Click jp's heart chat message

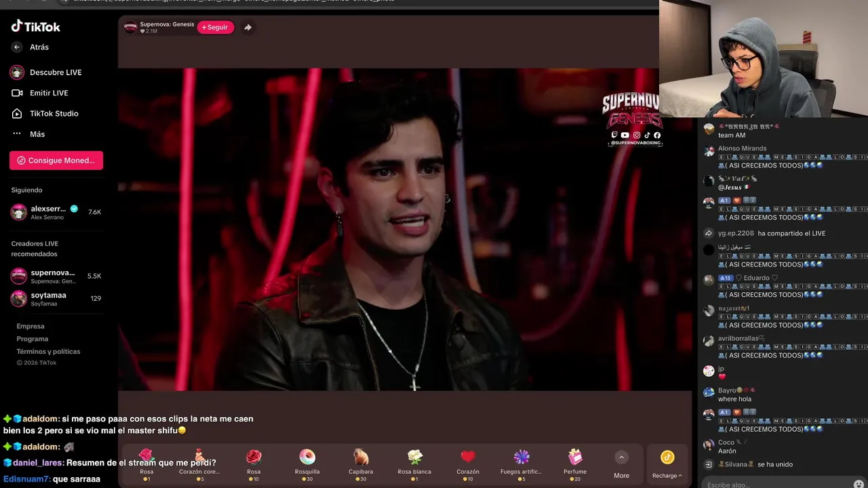click(x=722, y=377)
